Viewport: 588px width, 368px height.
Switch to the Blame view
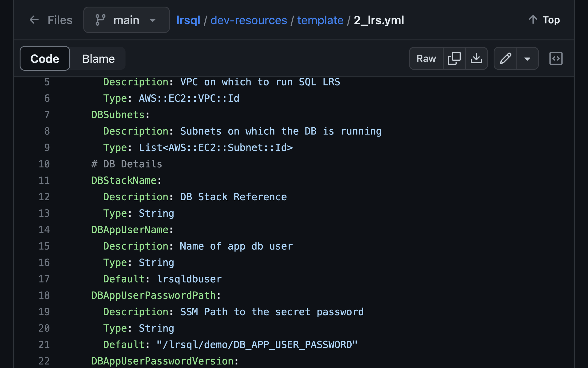(x=98, y=58)
